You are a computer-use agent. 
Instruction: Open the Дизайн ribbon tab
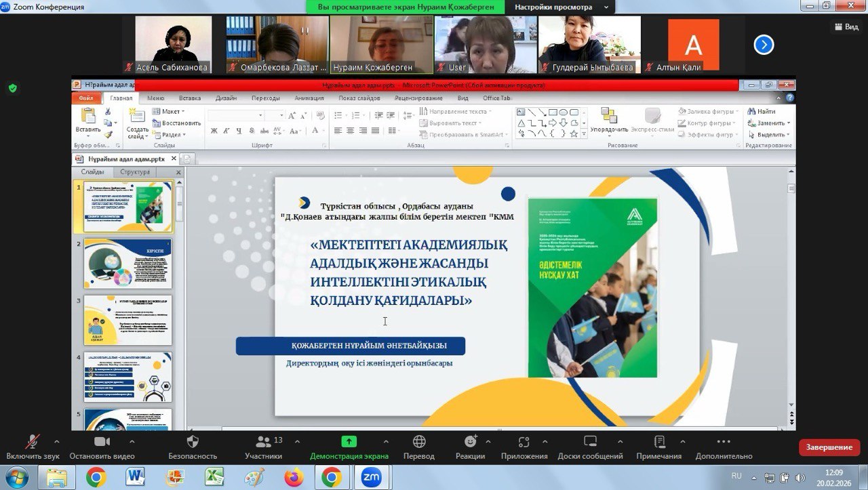pyautogui.click(x=226, y=98)
